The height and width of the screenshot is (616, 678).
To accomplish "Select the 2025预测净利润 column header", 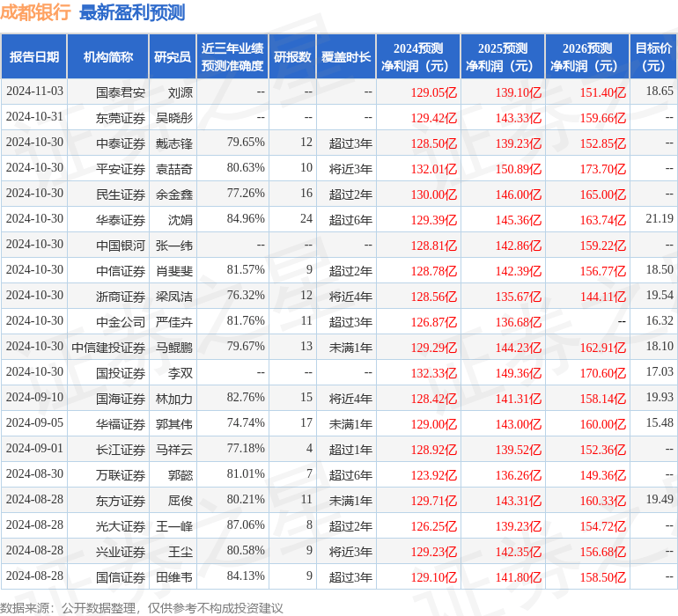I will 503,56.
